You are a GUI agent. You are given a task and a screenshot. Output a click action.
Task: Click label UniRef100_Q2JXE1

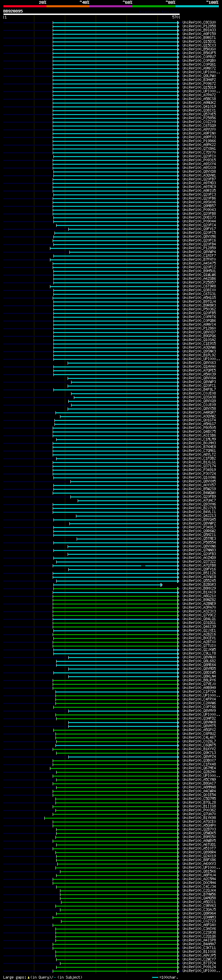[x=199, y=630]
